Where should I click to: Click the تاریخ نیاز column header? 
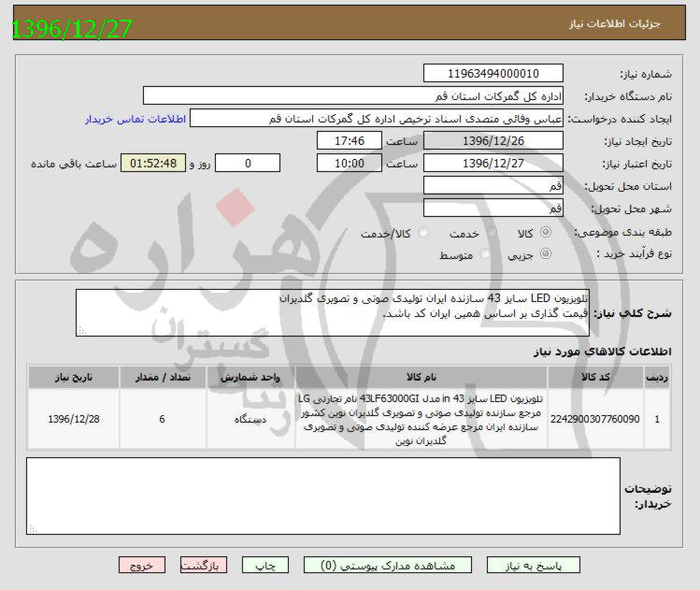click(x=74, y=378)
